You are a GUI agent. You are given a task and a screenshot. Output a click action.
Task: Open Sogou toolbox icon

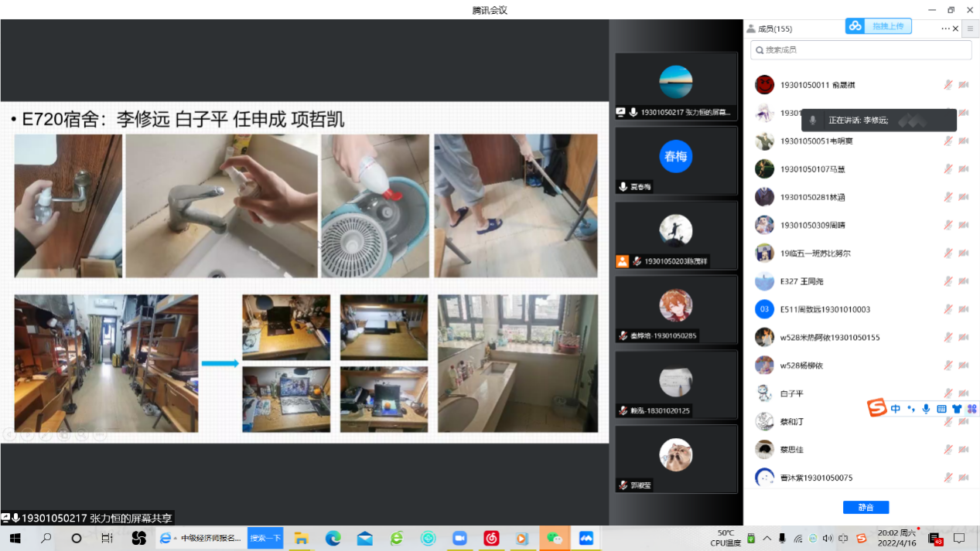point(971,409)
